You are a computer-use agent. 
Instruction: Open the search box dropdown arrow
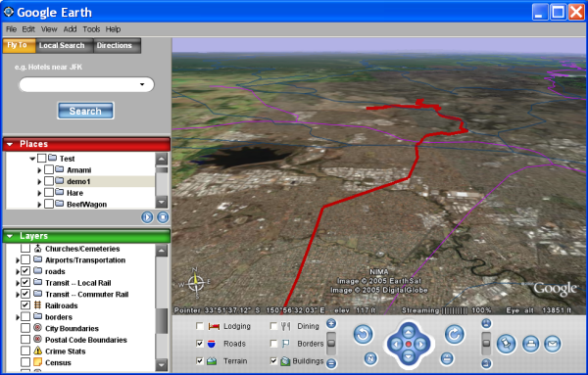tap(142, 84)
